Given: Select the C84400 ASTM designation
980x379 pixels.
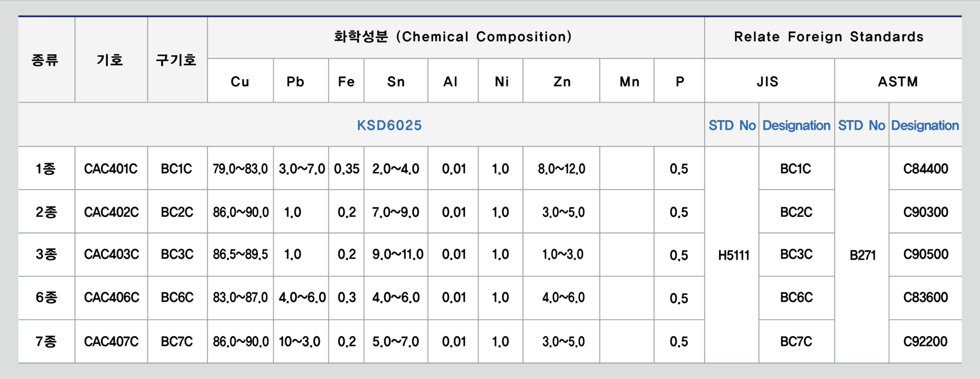Looking at the screenshot, I should 925,169.
